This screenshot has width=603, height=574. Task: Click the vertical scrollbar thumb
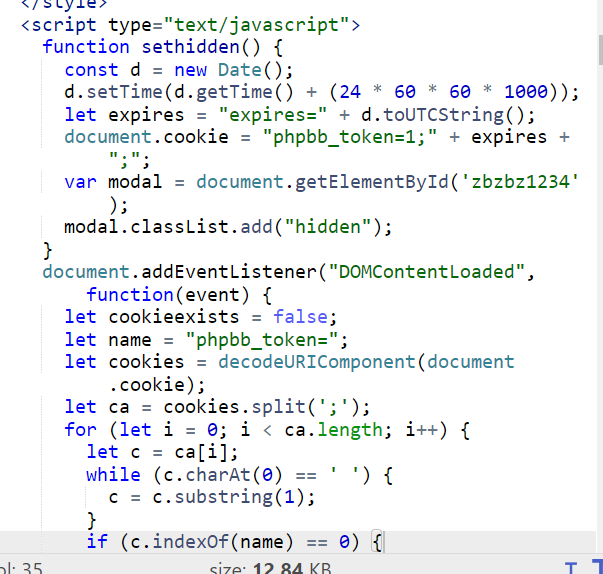(x=600, y=50)
